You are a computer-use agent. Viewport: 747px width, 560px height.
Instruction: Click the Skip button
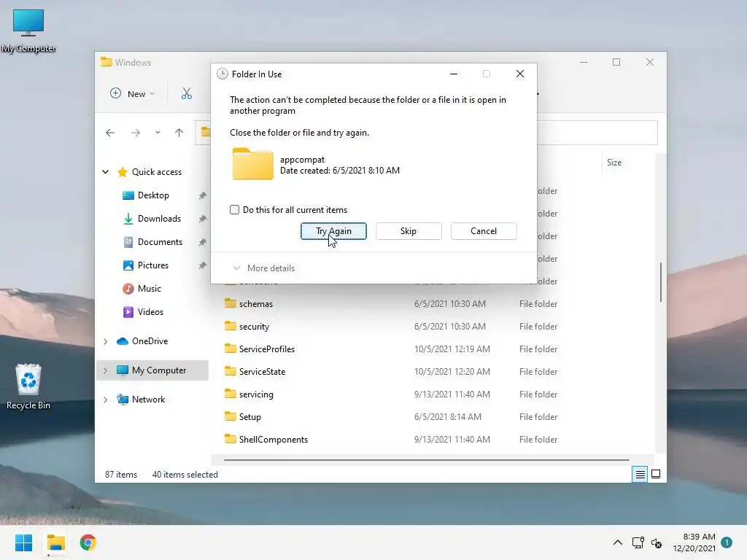409,231
